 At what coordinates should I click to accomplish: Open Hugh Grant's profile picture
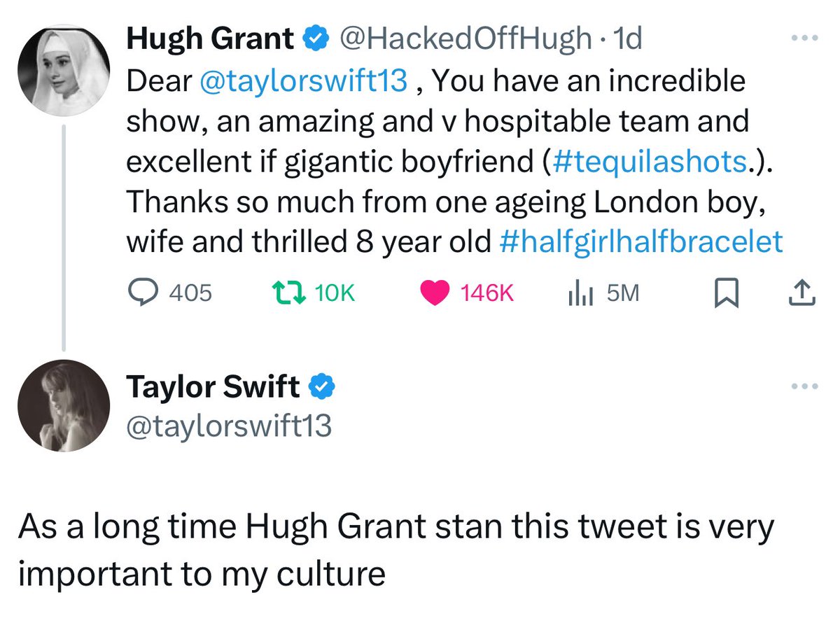(x=64, y=68)
